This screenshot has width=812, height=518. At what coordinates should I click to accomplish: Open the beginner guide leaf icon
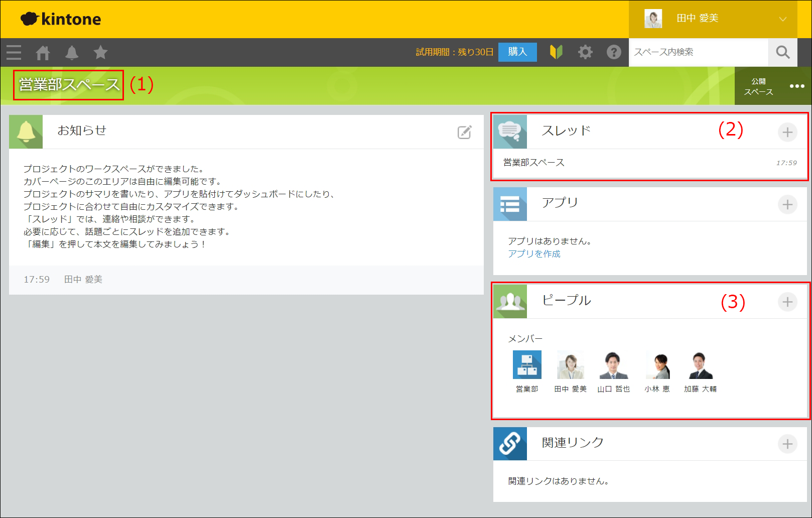tap(556, 52)
